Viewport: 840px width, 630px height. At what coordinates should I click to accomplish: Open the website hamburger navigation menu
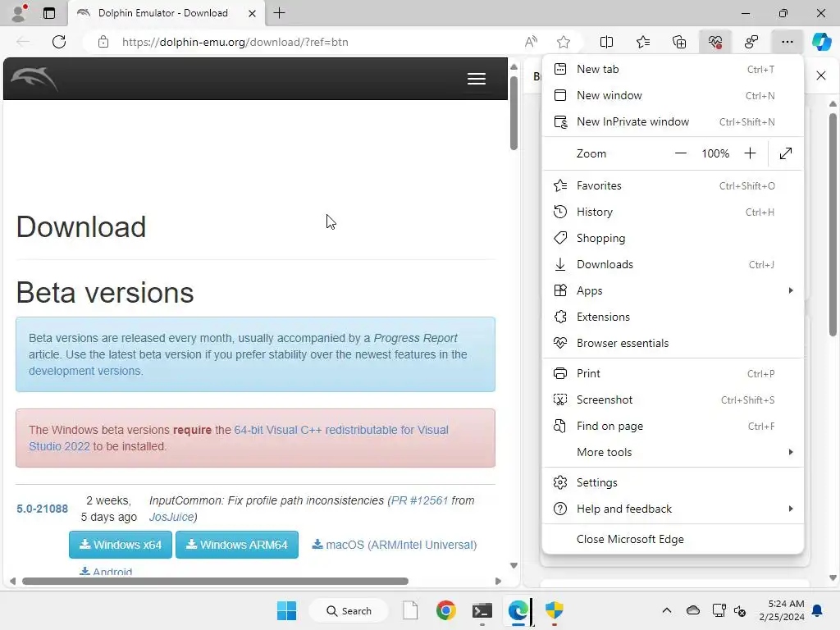pyautogui.click(x=477, y=79)
